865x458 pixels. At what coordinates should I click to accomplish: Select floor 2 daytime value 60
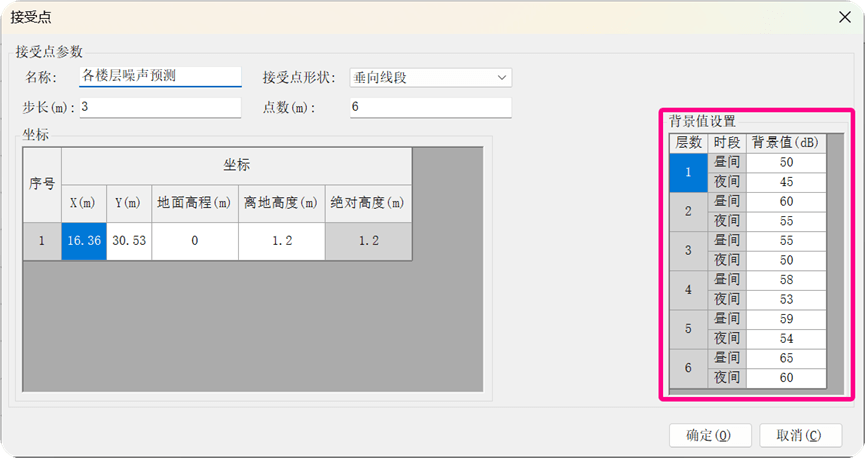tap(786, 202)
